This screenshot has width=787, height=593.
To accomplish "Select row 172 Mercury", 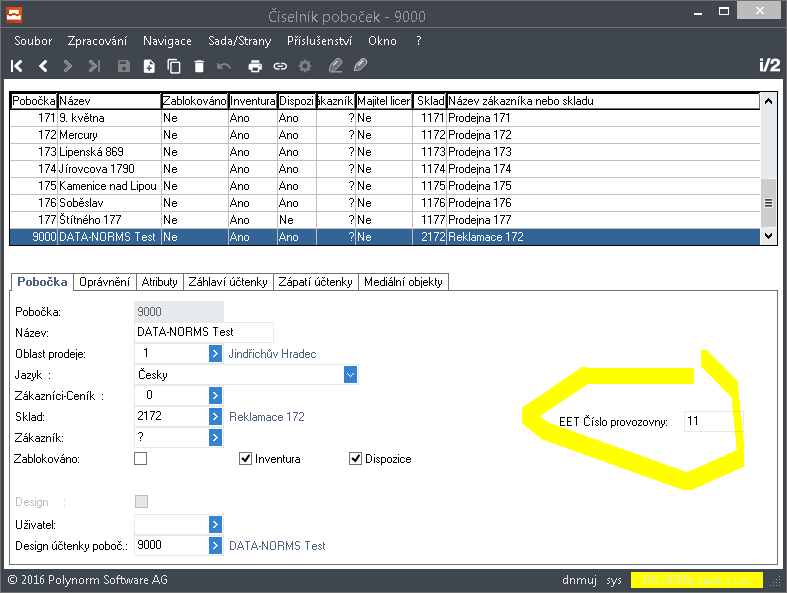I will pos(384,135).
